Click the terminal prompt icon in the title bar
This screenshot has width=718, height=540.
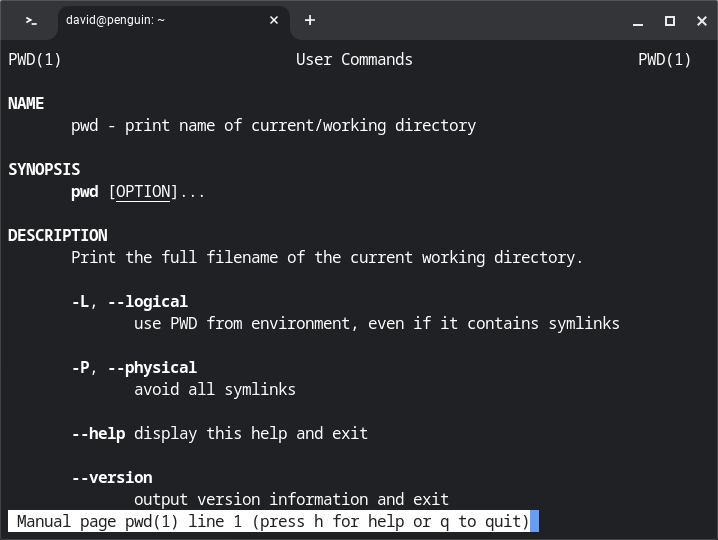click(31, 20)
